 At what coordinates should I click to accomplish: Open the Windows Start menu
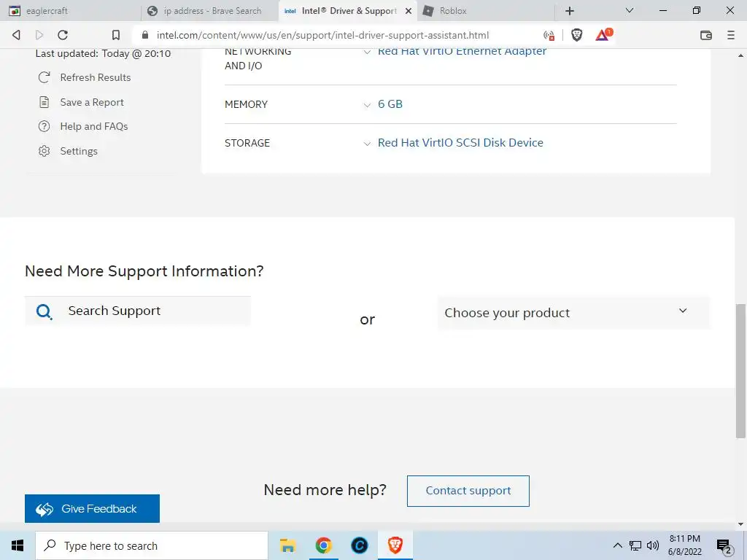click(x=18, y=545)
